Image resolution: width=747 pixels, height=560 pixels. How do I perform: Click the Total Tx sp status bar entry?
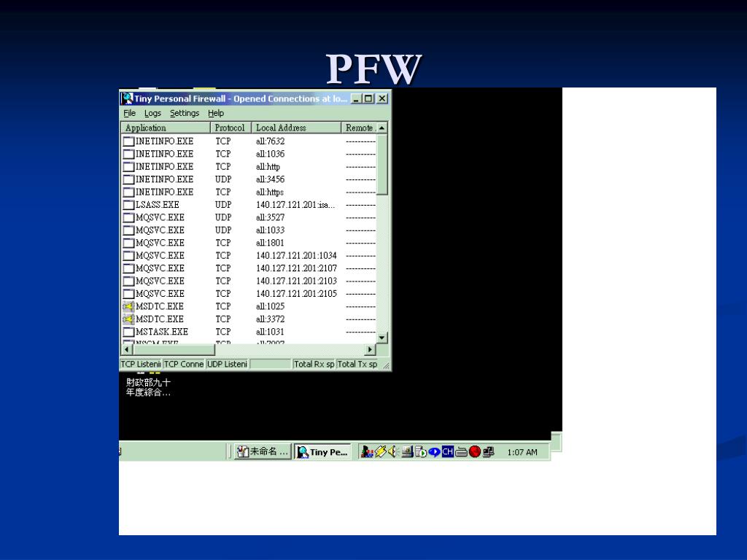point(357,365)
